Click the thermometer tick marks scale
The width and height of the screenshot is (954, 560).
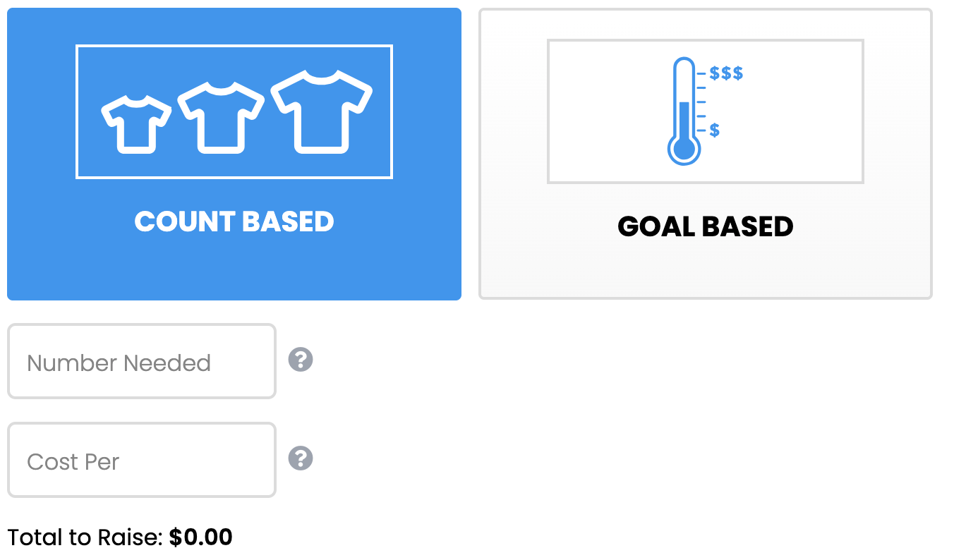(x=701, y=102)
